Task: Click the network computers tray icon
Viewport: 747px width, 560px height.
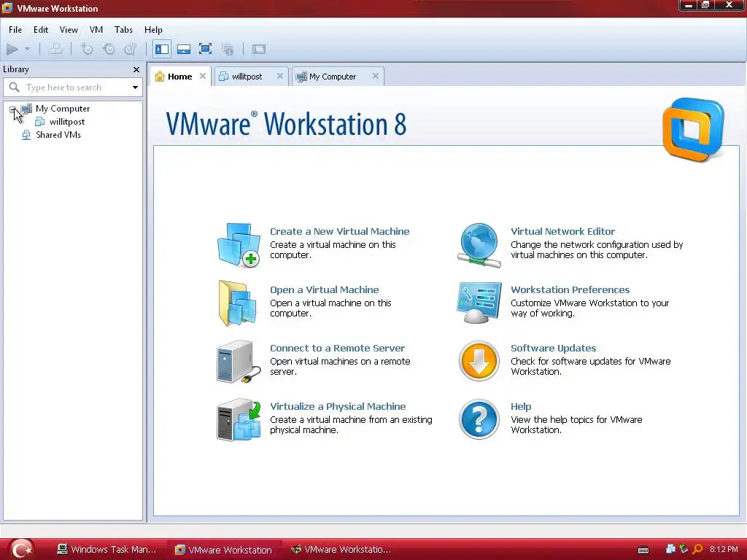Action: click(x=671, y=549)
